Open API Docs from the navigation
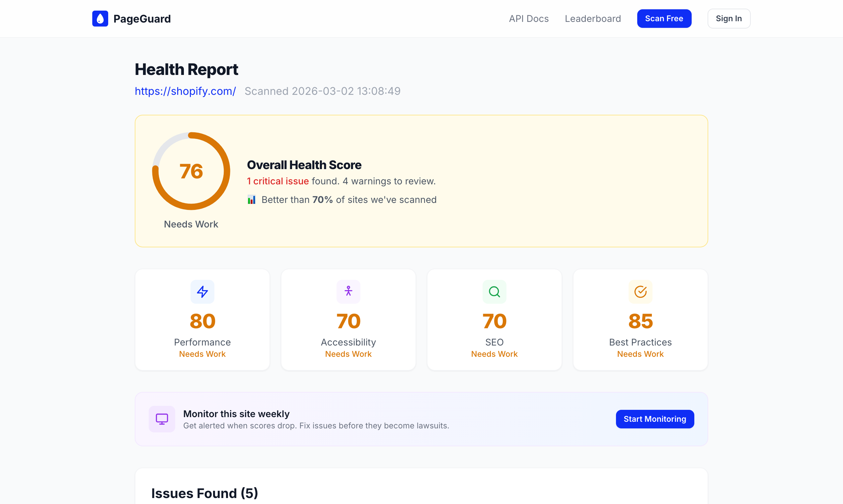Screen dimensions: 843x504 529,18
